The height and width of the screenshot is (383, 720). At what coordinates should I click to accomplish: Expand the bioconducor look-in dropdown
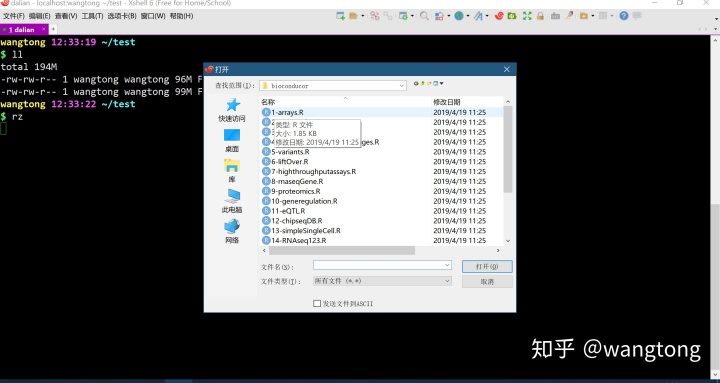coord(402,86)
